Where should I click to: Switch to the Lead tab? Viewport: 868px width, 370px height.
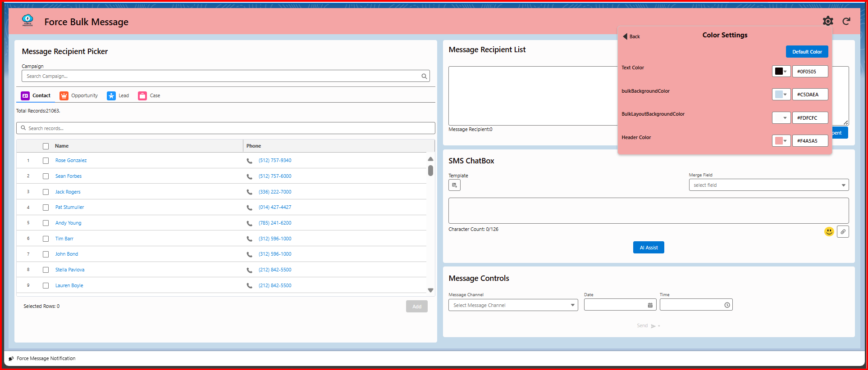(x=118, y=96)
